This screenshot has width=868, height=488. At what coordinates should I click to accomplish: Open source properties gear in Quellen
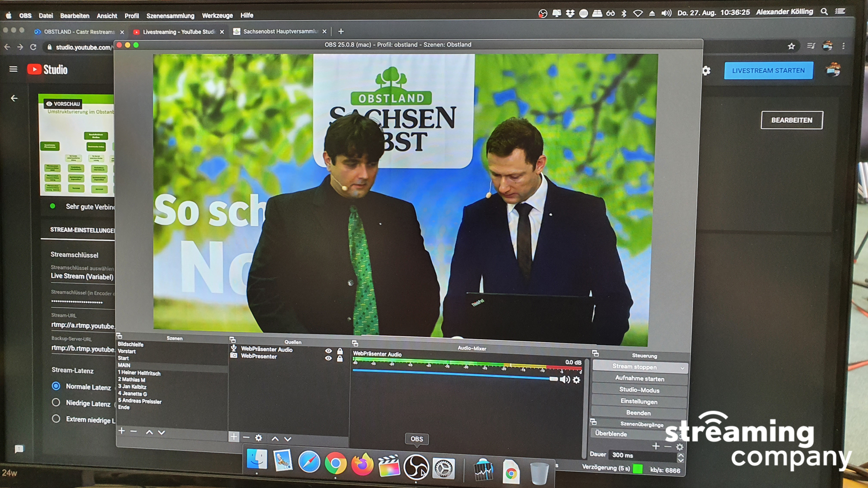click(x=259, y=437)
